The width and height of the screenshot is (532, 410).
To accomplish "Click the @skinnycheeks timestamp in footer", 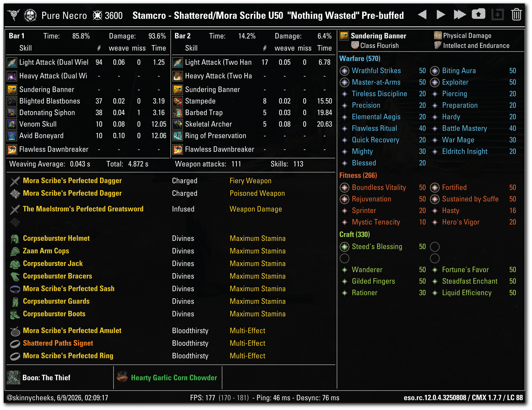I will (x=57, y=398).
